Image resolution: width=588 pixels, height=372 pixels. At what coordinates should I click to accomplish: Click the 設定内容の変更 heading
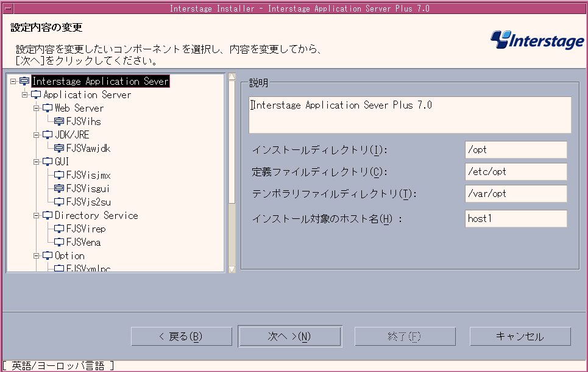click(x=46, y=27)
